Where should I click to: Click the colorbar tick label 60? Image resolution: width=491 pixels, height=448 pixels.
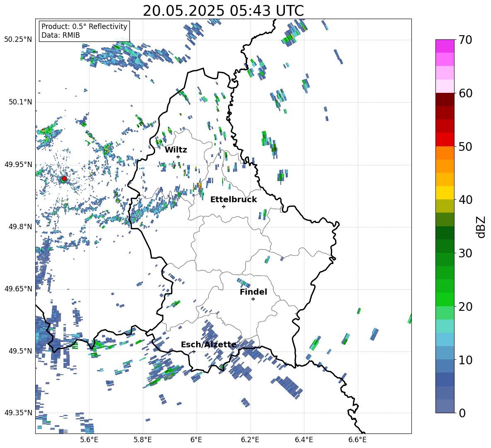coord(465,93)
